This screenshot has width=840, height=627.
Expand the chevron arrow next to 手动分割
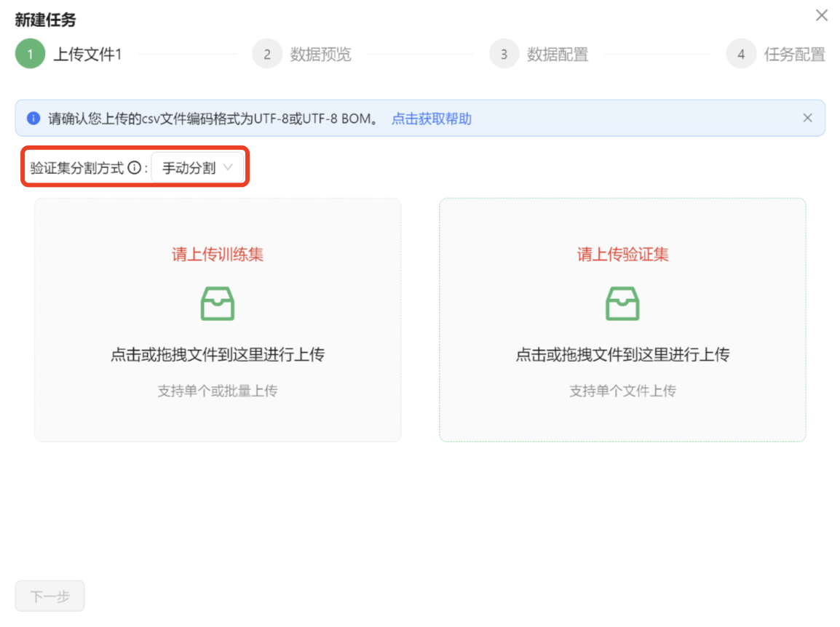coord(228,168)
